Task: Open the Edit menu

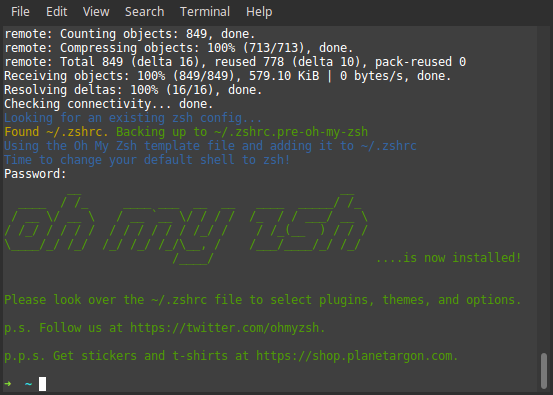Action: tap(56, 12)
